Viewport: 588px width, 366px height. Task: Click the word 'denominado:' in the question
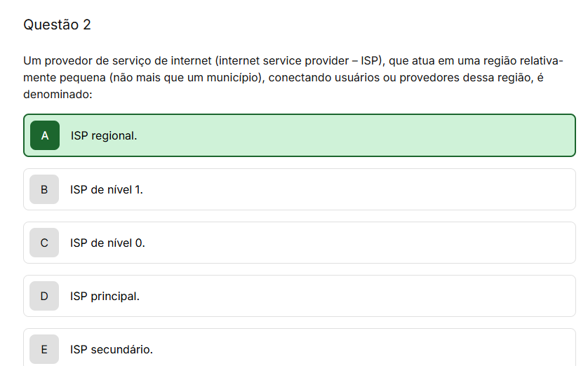(x=58, y=94)
